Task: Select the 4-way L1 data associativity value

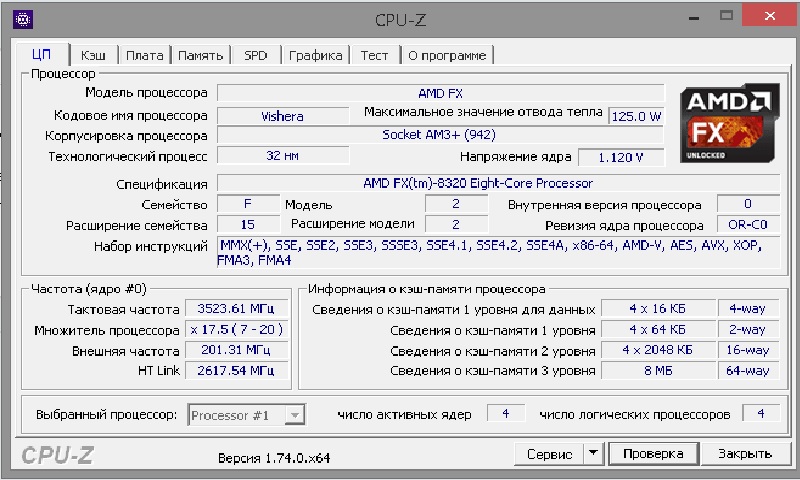Action: tap(748, 309)
